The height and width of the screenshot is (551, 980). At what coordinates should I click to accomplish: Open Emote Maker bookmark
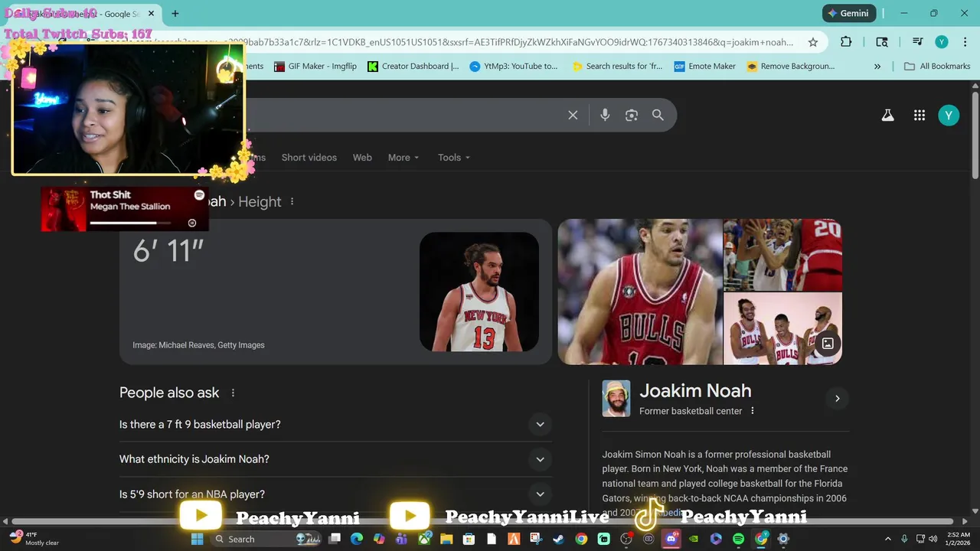704,67
